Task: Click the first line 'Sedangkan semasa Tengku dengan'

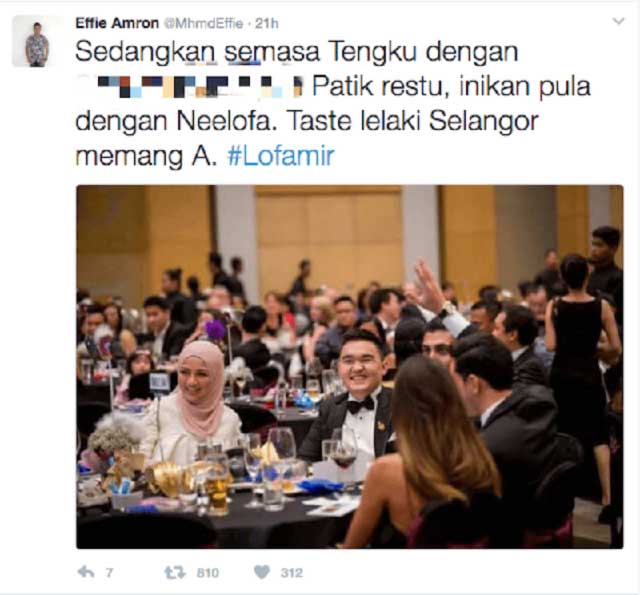Action: click(297, 53)
